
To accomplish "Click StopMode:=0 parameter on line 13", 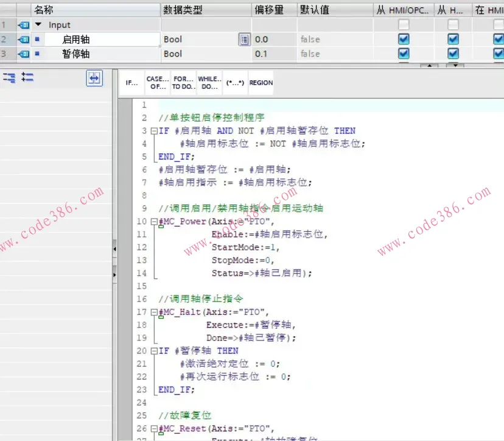I will pos(243,260).
